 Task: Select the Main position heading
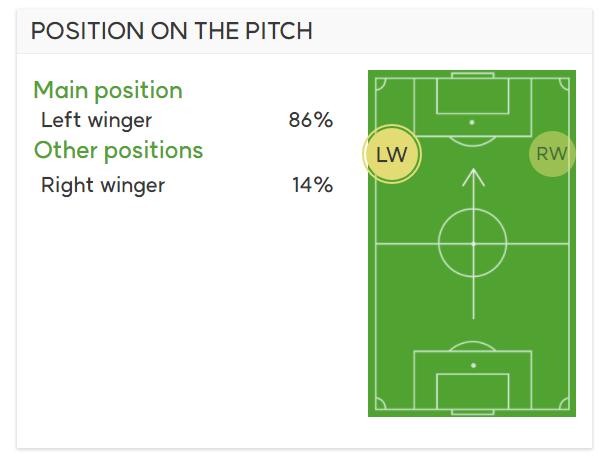tap(108, 91)
